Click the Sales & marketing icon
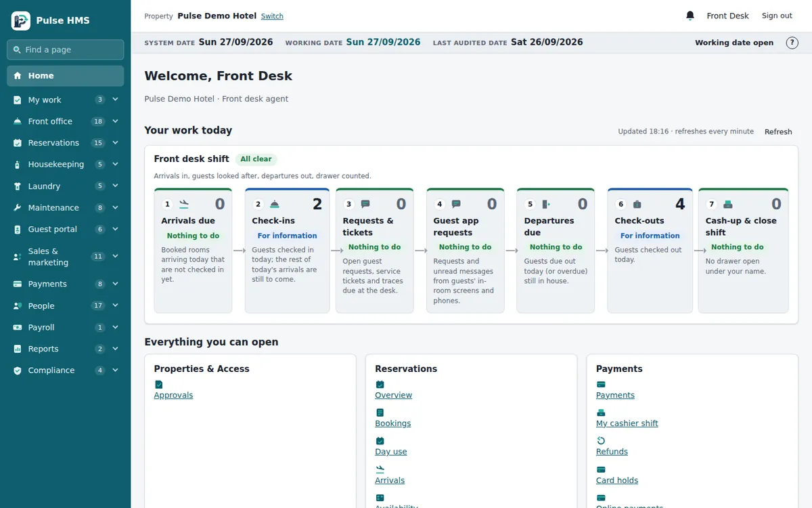 click(x=18, y=257)
